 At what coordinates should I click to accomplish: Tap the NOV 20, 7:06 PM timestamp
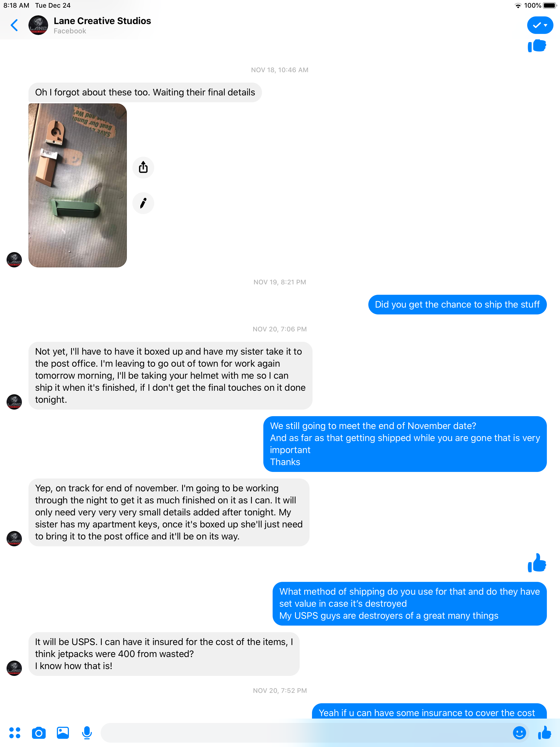(x=280, y=329)
